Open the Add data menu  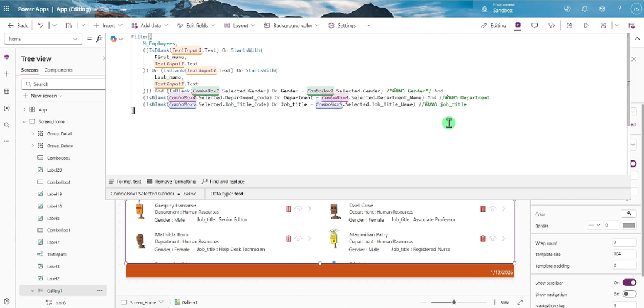click(x=148, y=26)
